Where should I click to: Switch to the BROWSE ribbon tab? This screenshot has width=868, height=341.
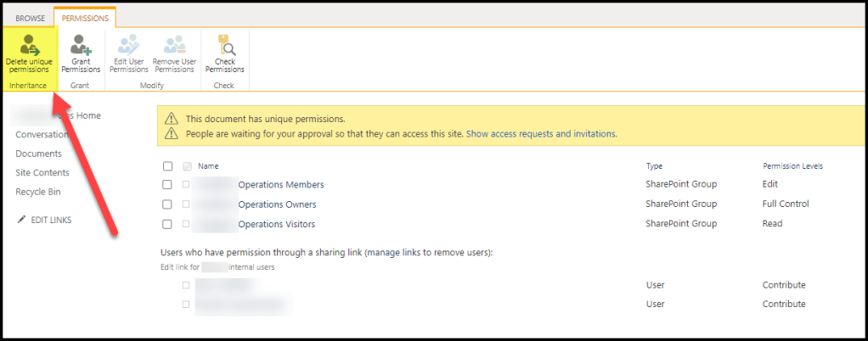pyautogui.click(x=31, y=17)
